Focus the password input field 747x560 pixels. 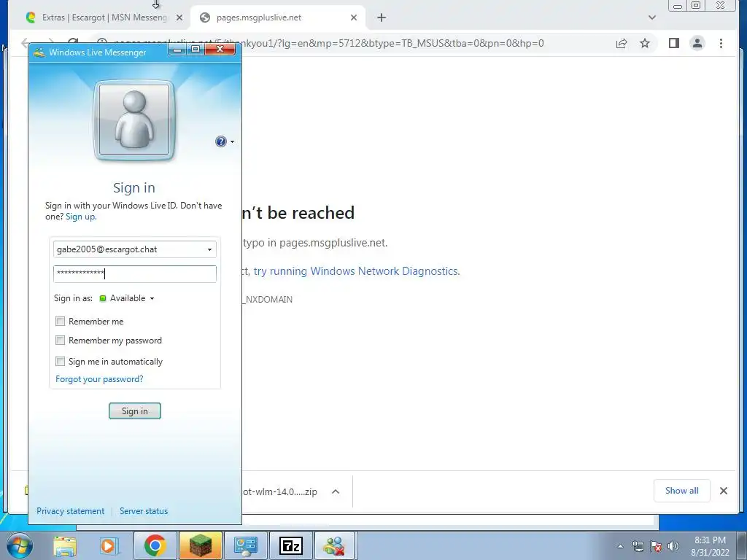(135, 274)
